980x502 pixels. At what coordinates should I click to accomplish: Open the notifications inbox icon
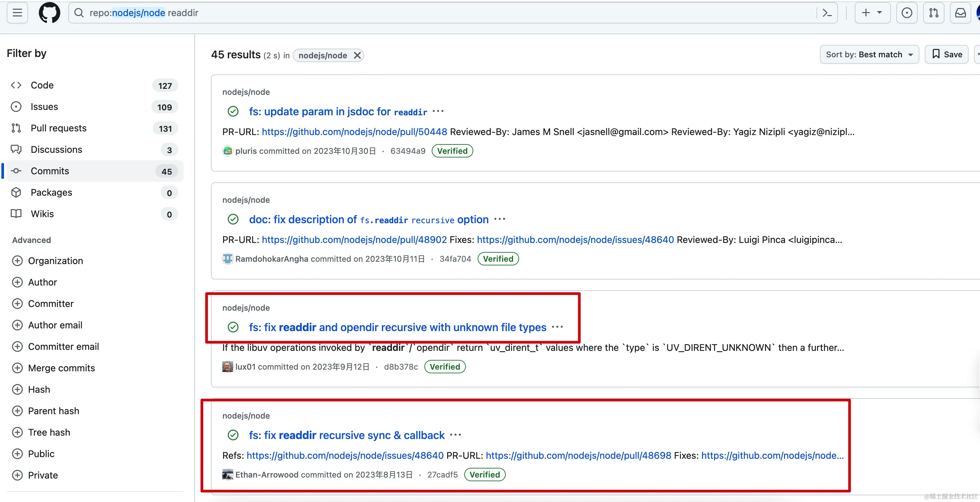960,13
